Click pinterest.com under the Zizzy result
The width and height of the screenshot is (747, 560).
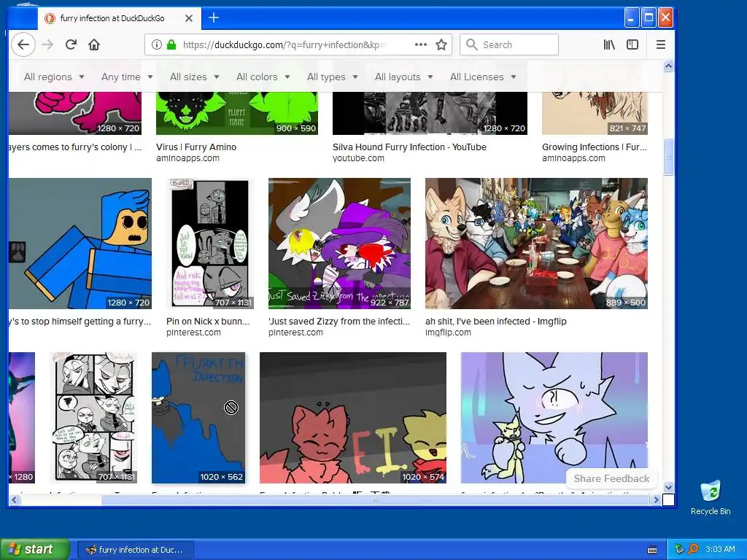[295, 332]
